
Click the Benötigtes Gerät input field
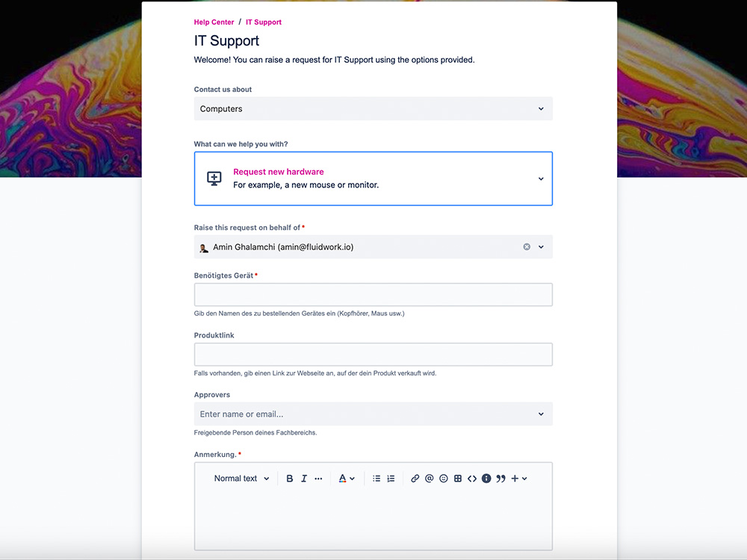tap(373, 295)
